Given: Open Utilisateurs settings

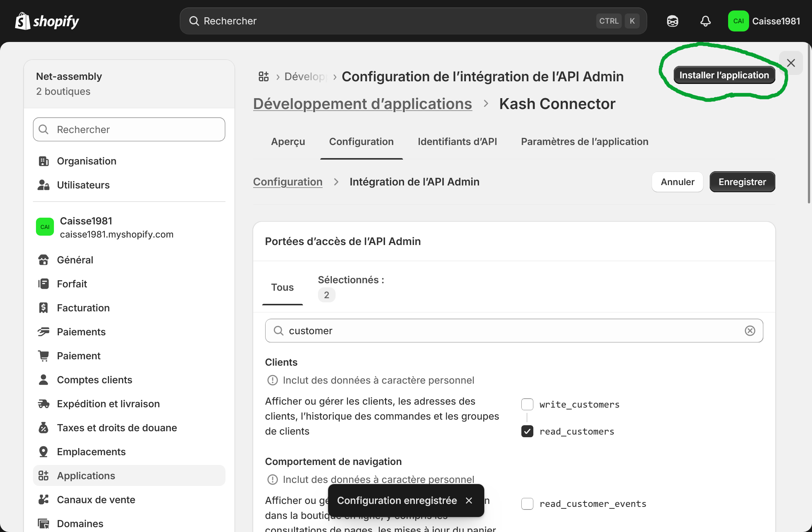Looking at the screenshot, I should pyautogui.click(x=129, y=185).
